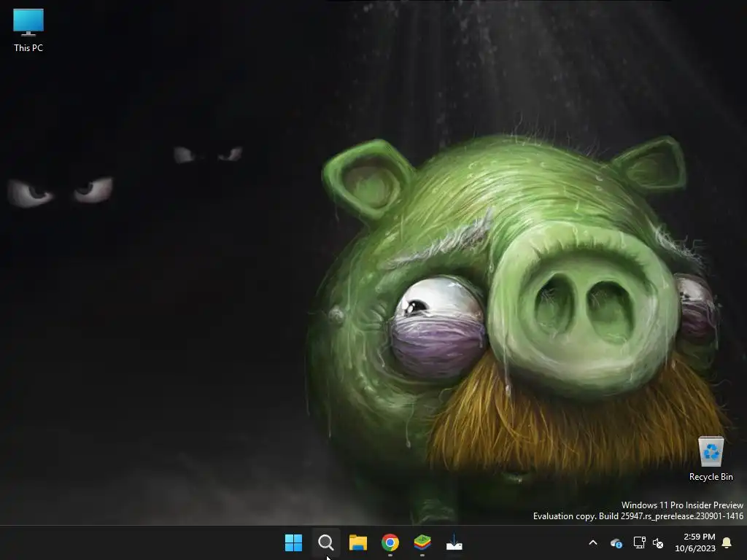Screen dimensions: 747x560
Task: Open Google Chrome from the taskbar
Action: coord(390,542)
